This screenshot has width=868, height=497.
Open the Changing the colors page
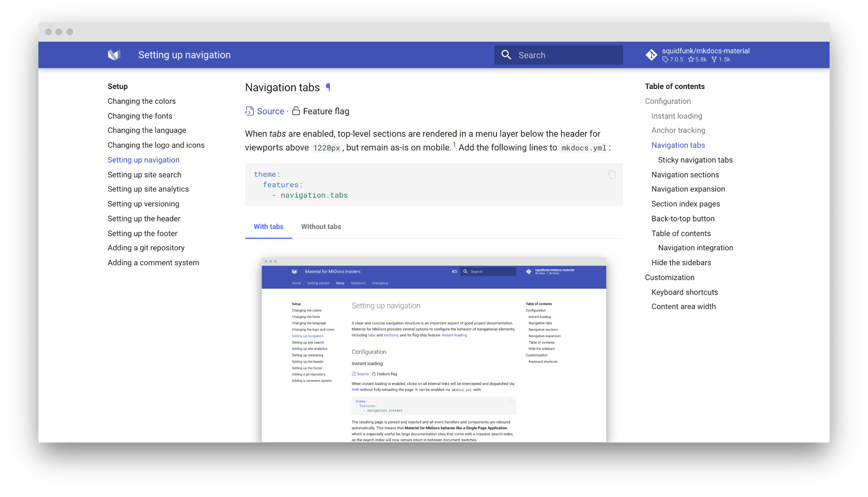142,101
